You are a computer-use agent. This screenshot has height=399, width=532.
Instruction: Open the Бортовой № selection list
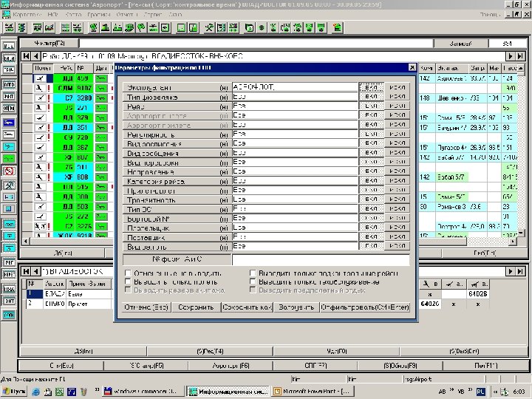point(177,219)
